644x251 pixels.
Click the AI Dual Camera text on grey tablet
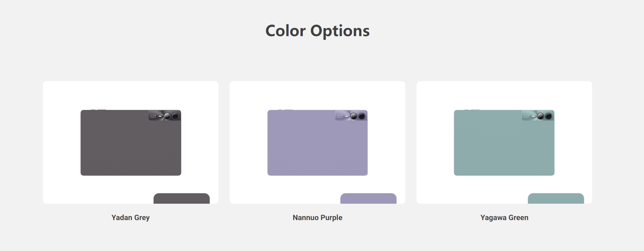[x=153, y=116]
